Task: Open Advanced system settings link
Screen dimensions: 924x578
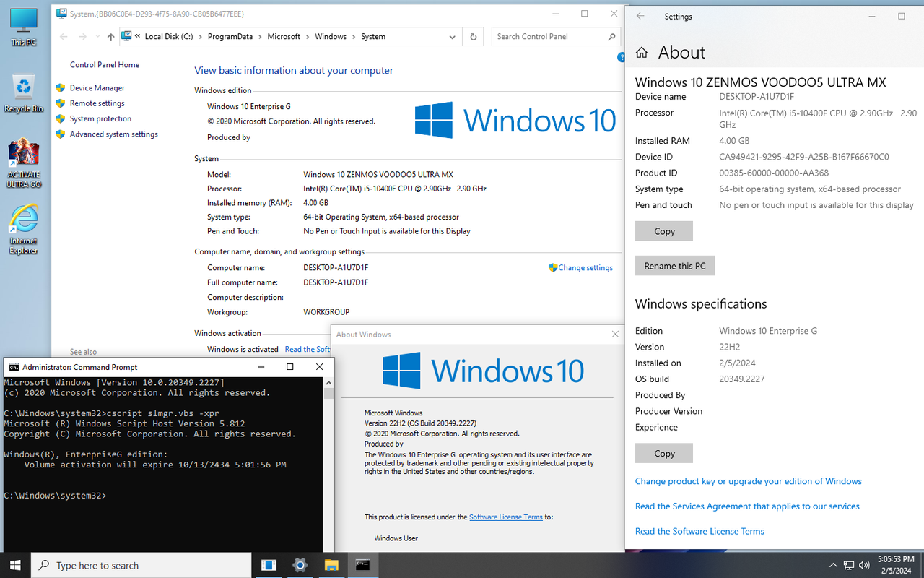Action: 113,134
